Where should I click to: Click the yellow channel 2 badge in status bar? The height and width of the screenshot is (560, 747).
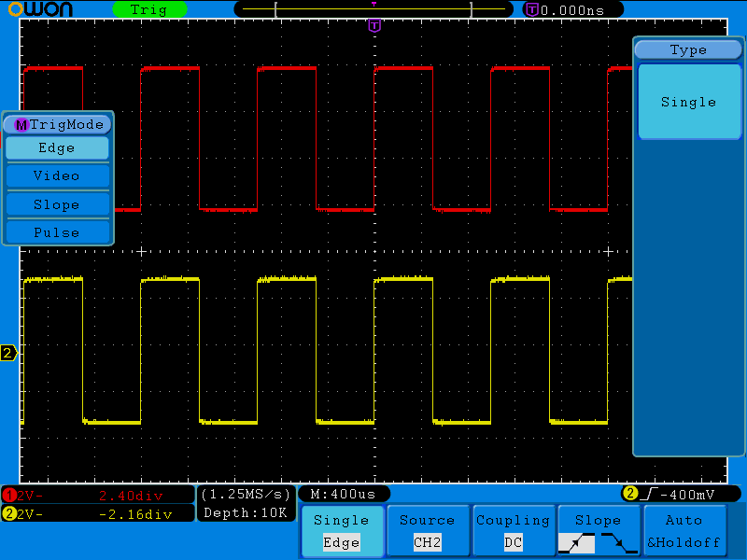coord(8,513)
